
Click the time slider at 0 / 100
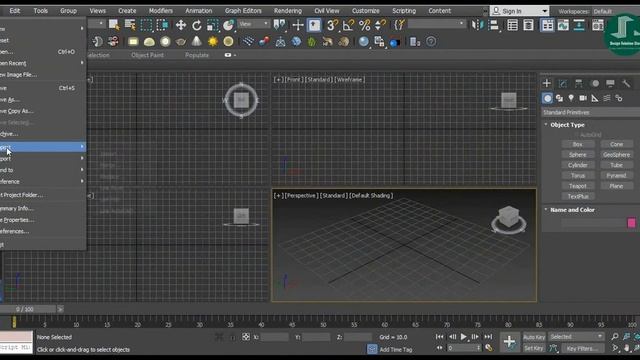pyautogui.click(x=29, y=309)
